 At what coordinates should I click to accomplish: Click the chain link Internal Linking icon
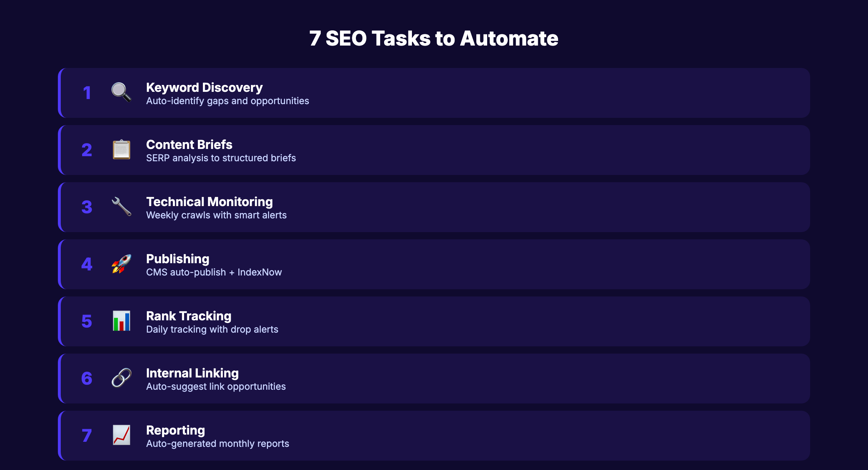(121, 379)
